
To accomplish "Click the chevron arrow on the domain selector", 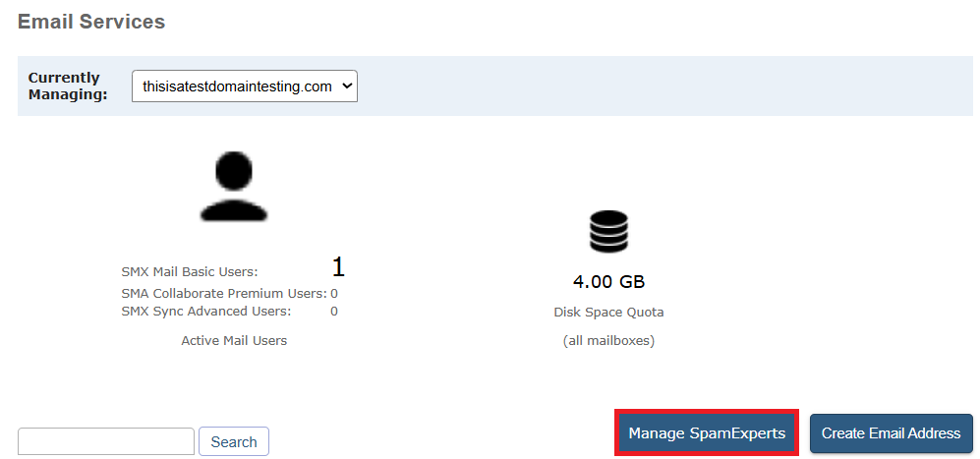I will (346, 86).
